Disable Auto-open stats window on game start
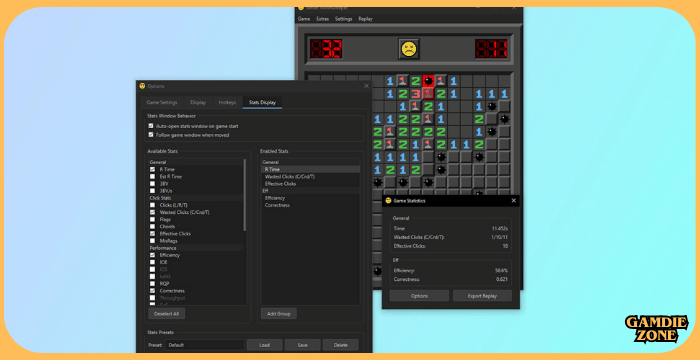700x360 pixels. pyautogui.click(x=151, y=126)
